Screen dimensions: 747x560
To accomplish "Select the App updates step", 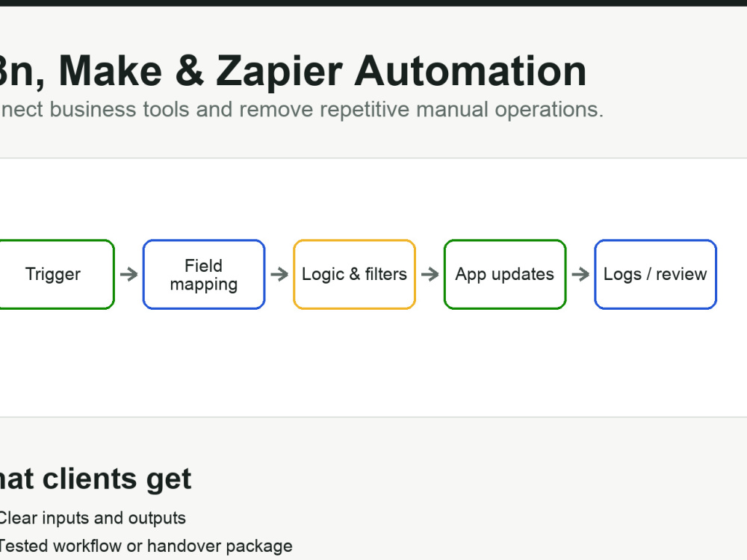I will (x=505, y=274).
